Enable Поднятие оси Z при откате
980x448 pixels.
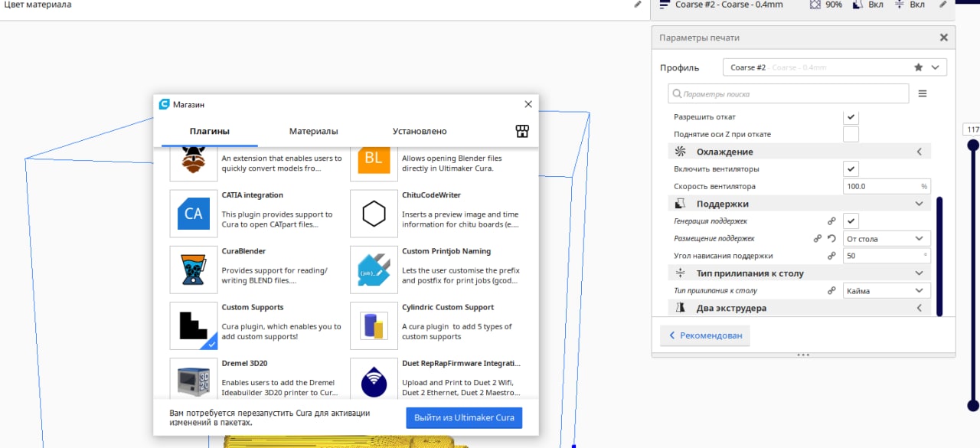[851, 134]
